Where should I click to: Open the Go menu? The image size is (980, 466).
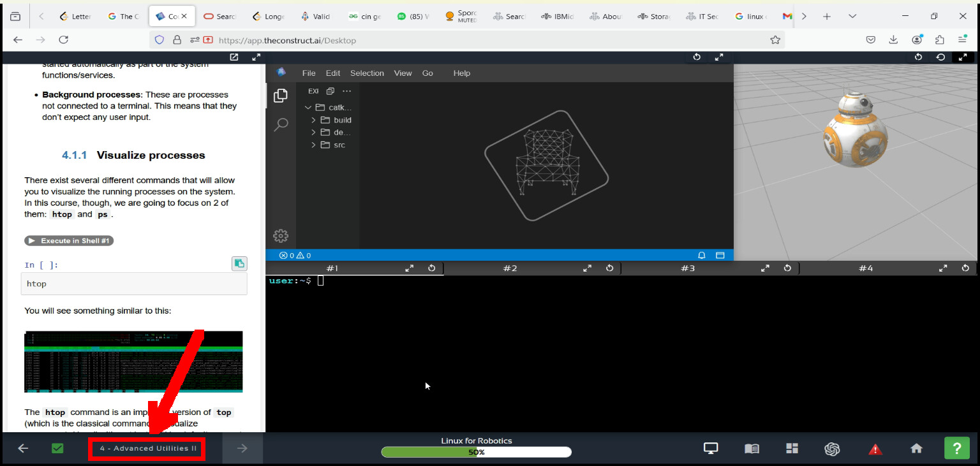[427, 73]
